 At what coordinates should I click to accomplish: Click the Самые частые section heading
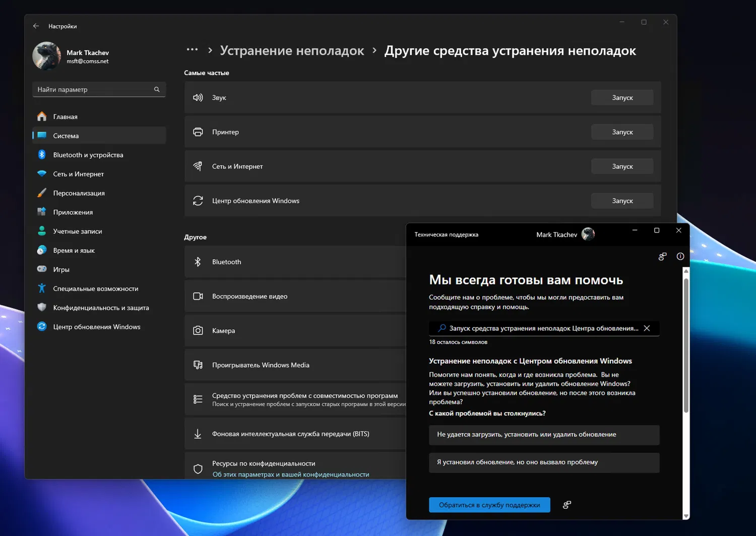[207, 73]
